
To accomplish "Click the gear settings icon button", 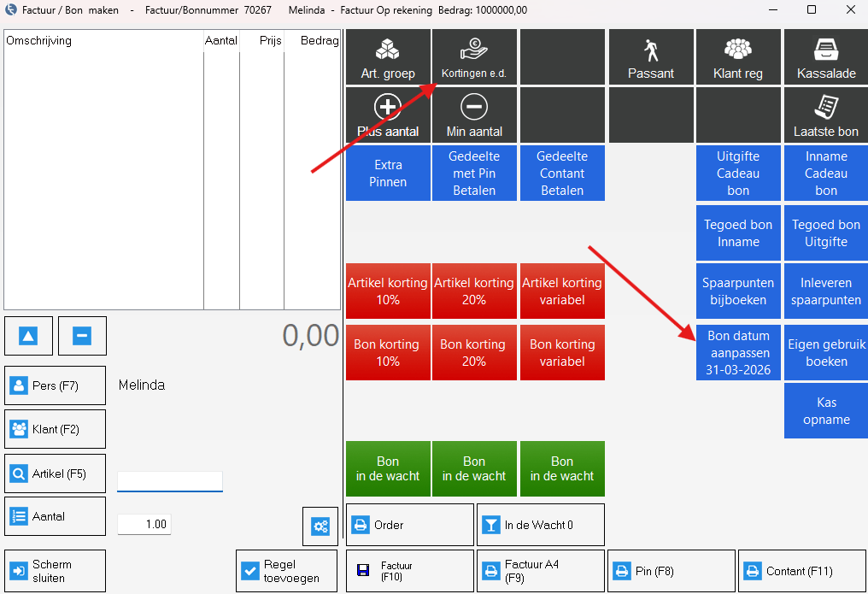I will pyautogui.click(x=320, y=526).
